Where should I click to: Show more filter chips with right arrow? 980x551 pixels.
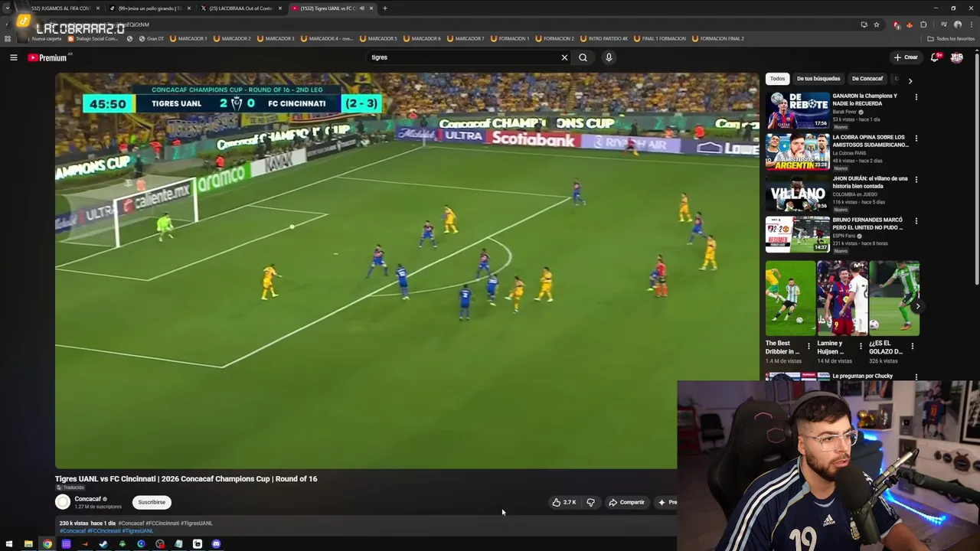[x=910, y=80]
